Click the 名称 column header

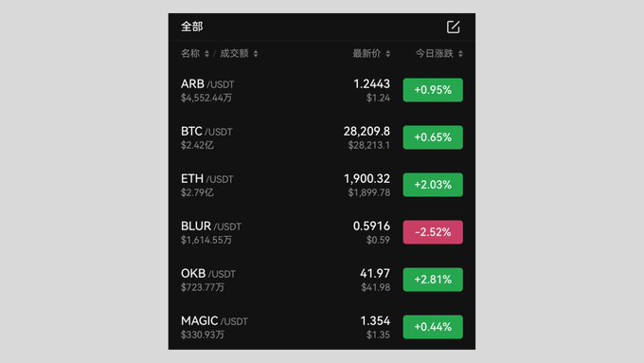tap(190, 53)
